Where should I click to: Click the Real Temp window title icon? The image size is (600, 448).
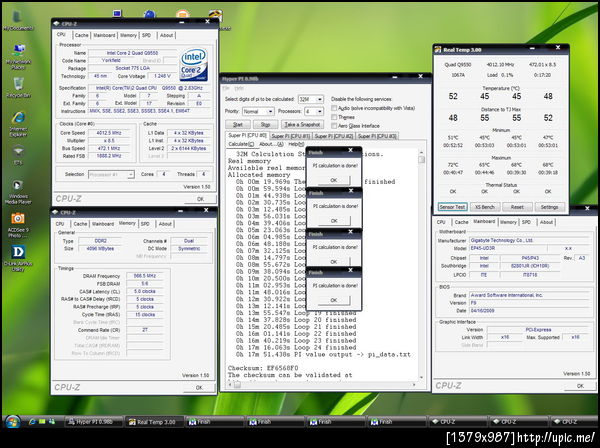click(x=438, y=49)
